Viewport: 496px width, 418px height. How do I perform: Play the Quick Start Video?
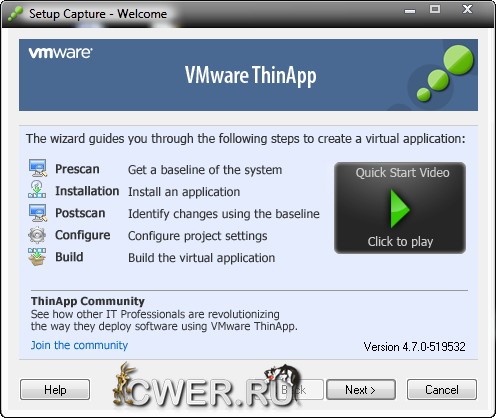point(400,208)
